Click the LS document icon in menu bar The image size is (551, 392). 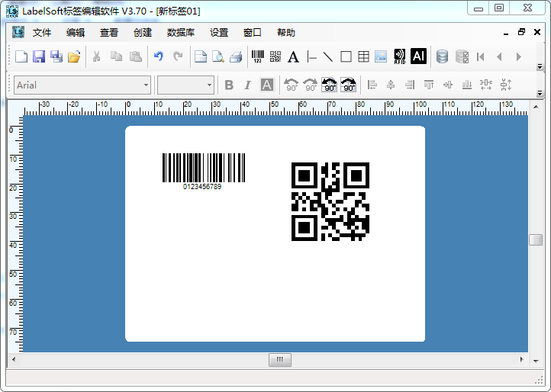coord(18,32)
